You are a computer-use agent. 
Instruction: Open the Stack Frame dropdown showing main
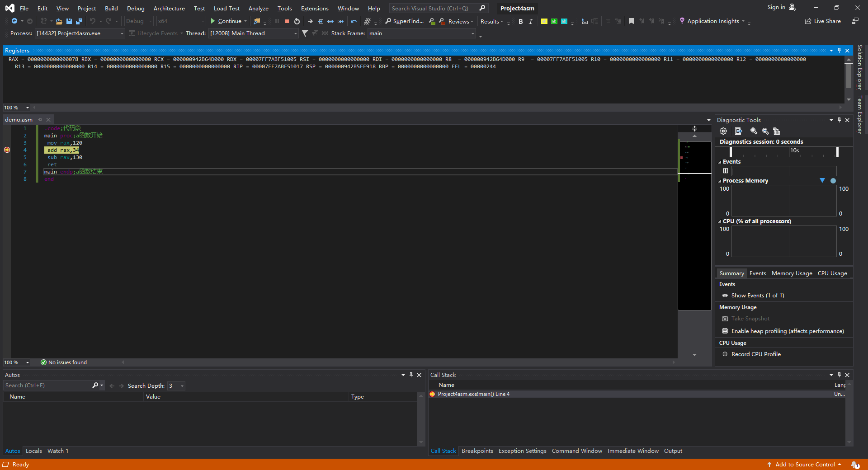pos(472,33)
